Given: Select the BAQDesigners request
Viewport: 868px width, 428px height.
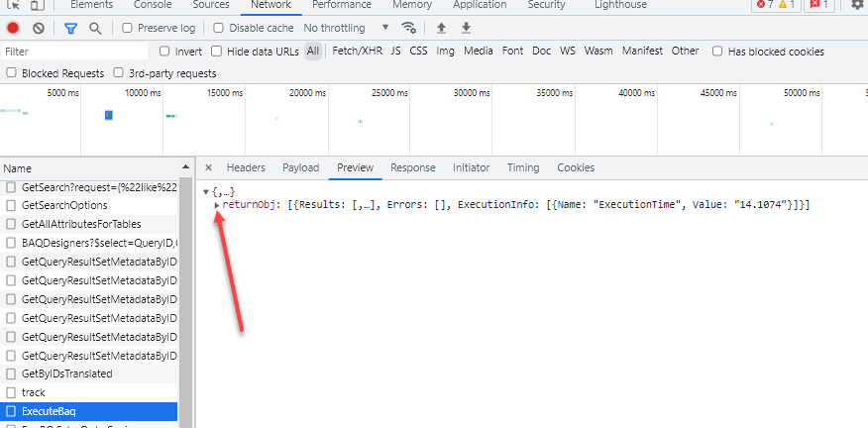Looking at the screenshot, I should coord(88,243).
